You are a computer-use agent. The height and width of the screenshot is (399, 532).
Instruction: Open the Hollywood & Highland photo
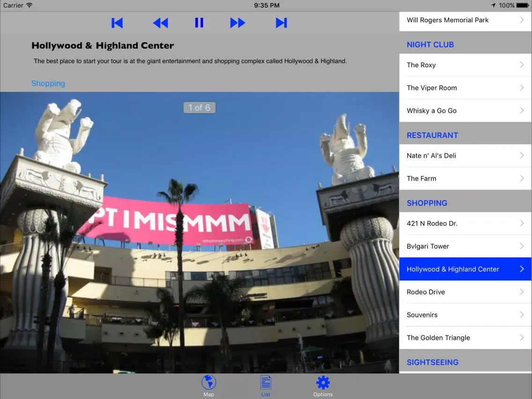pos(199,233)
